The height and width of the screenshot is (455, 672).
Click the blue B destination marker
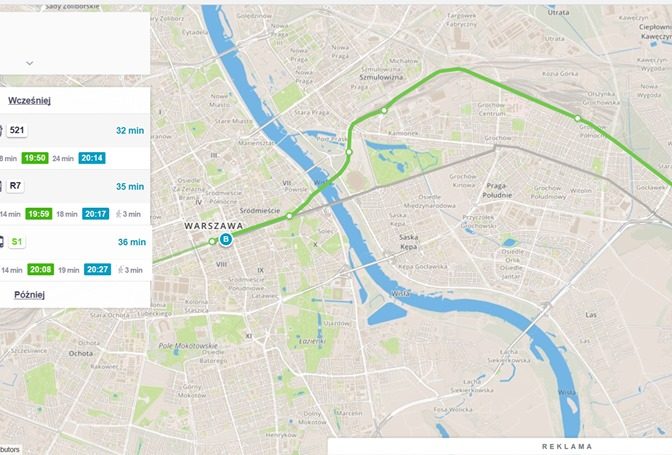(225, 239)
